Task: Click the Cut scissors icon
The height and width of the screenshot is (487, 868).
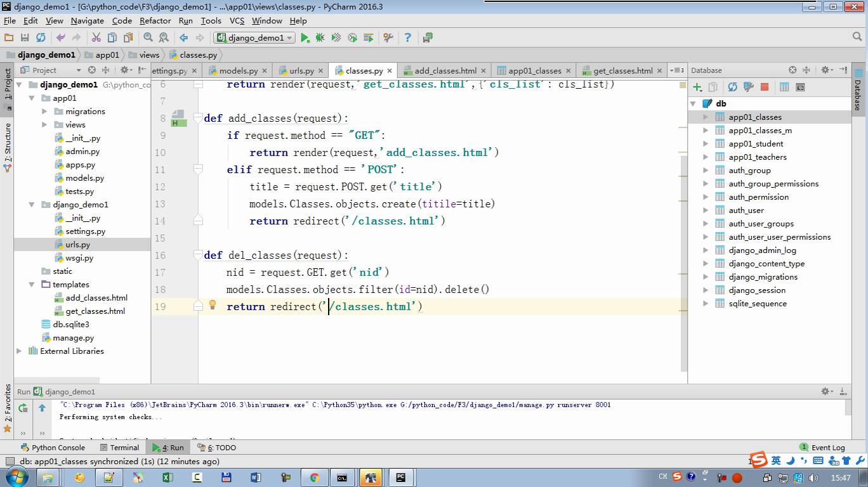Action: tap(96, 38)
